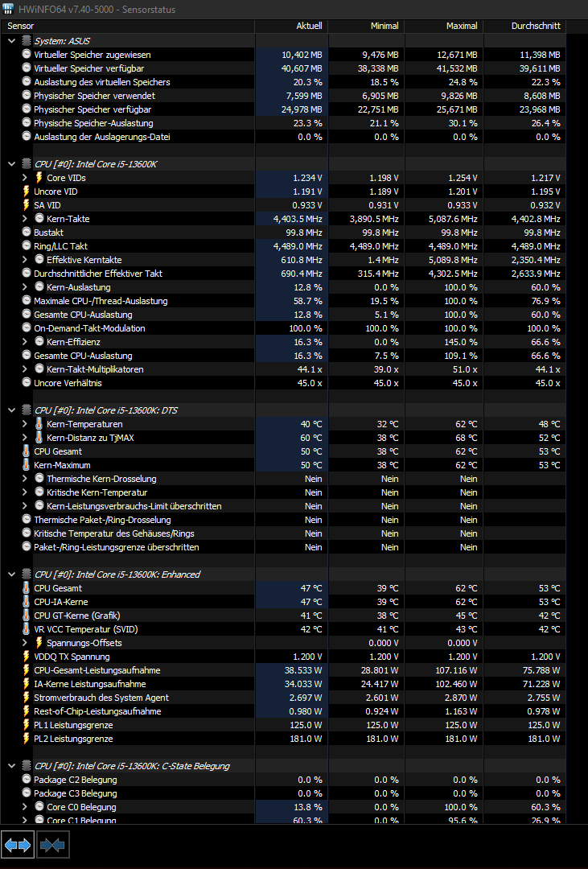The image size is (588, 869).
Task: Click thermometer icon beside VR VCC Temperatur
Action: 26,629
